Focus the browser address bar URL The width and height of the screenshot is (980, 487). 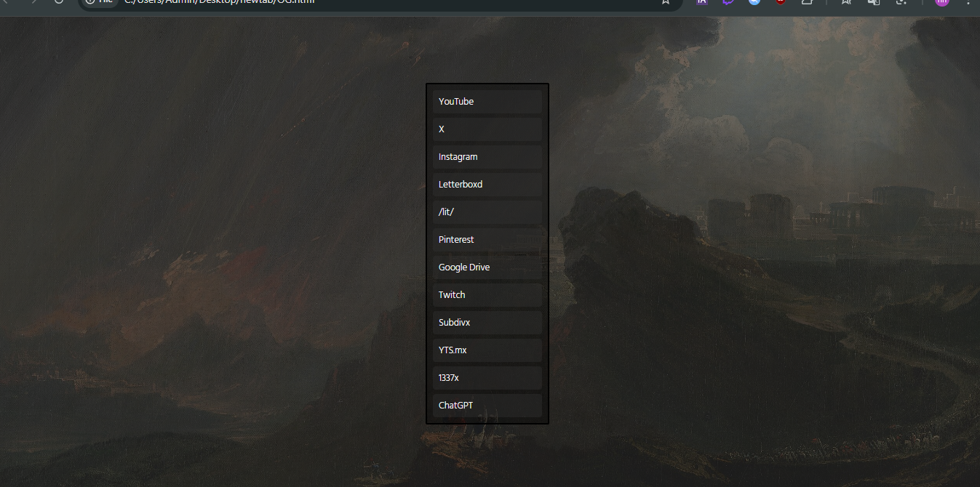tap(219, 2)
